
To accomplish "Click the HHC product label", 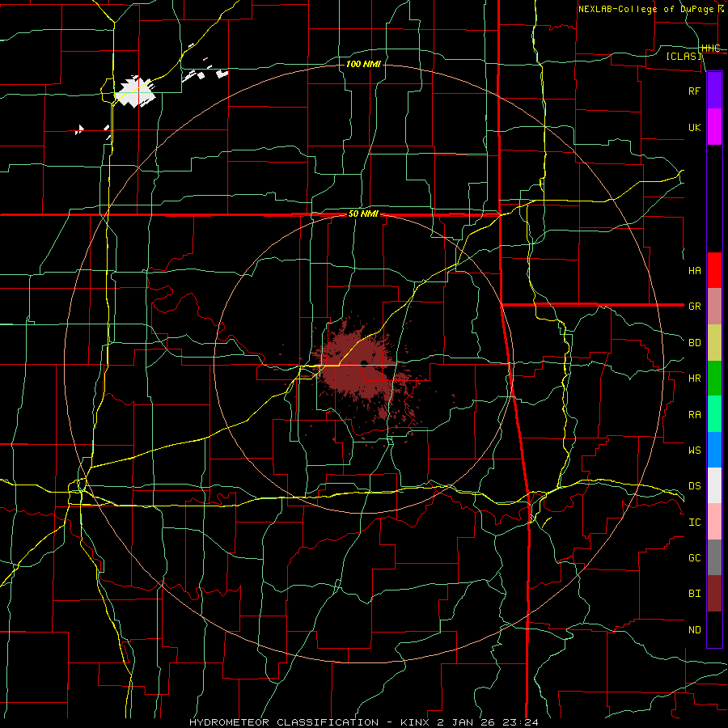I will (710, 49).
